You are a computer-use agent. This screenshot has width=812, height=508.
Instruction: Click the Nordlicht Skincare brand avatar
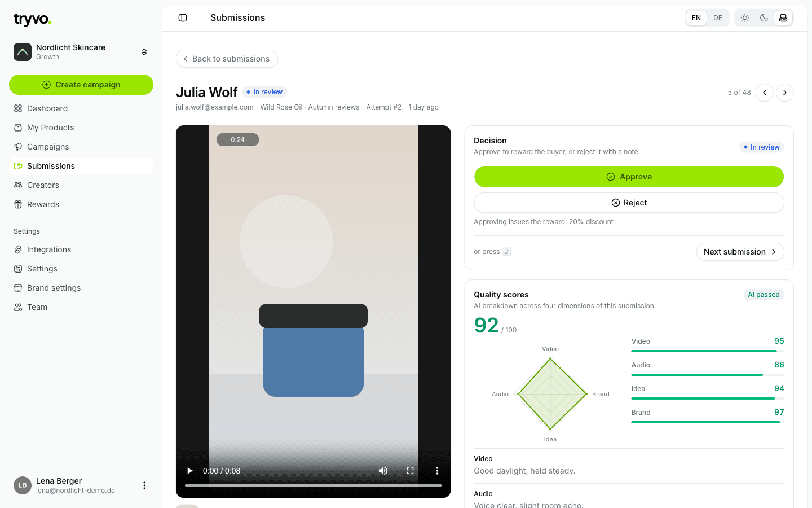(23, 52)
